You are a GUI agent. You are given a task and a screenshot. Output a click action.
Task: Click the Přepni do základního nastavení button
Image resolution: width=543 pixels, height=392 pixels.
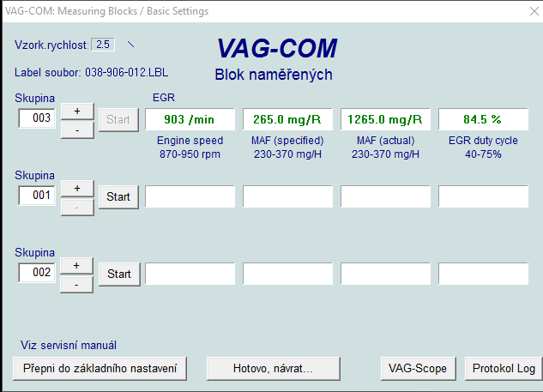100,369
